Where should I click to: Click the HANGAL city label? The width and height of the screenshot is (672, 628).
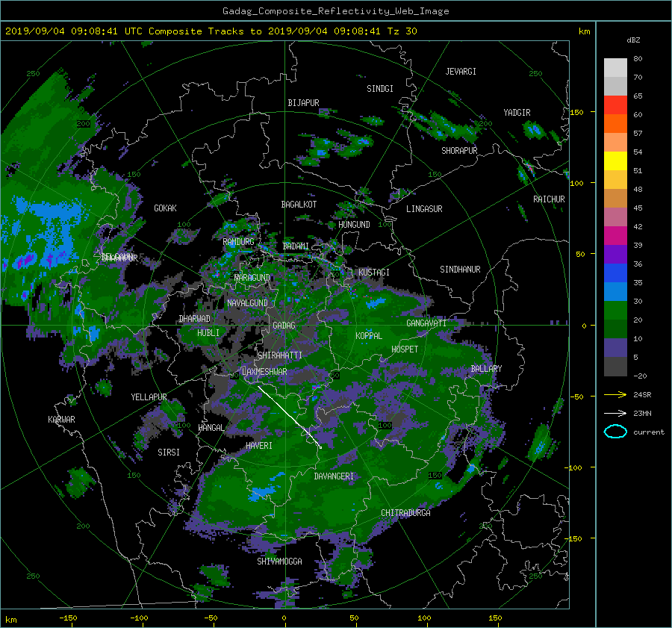(211, 428)
